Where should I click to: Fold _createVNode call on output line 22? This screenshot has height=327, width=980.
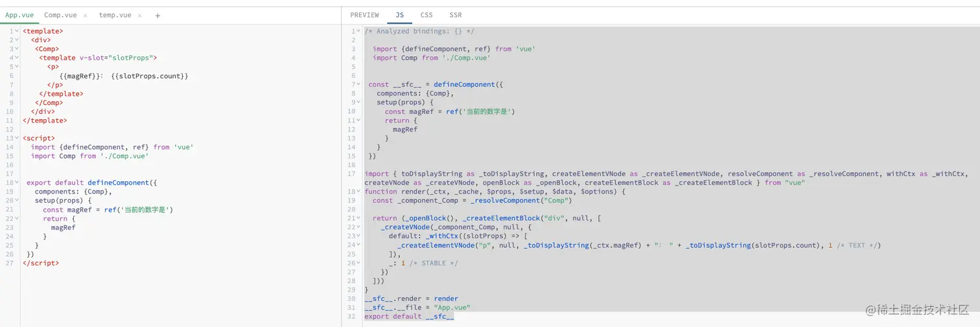(359, 227)
